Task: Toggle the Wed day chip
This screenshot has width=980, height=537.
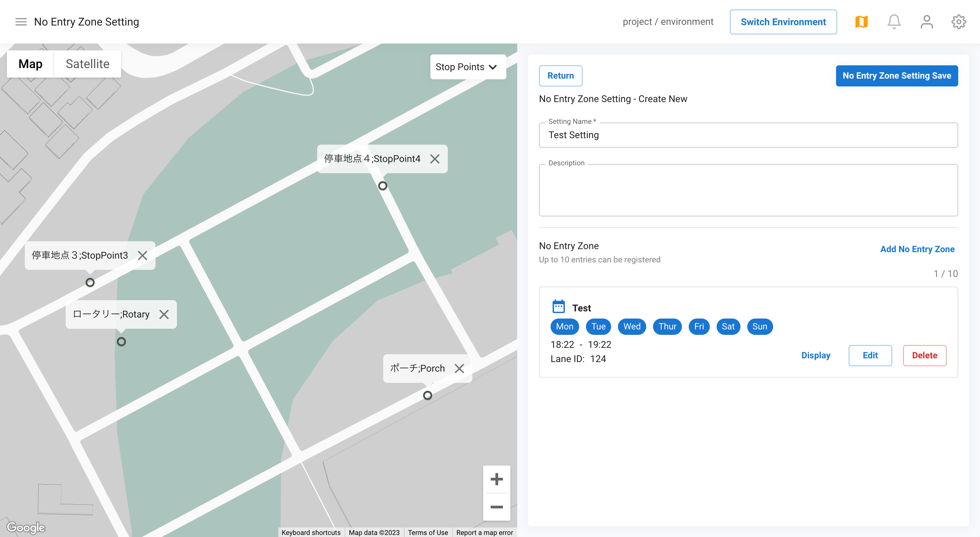Action: [x=632, y=327]
